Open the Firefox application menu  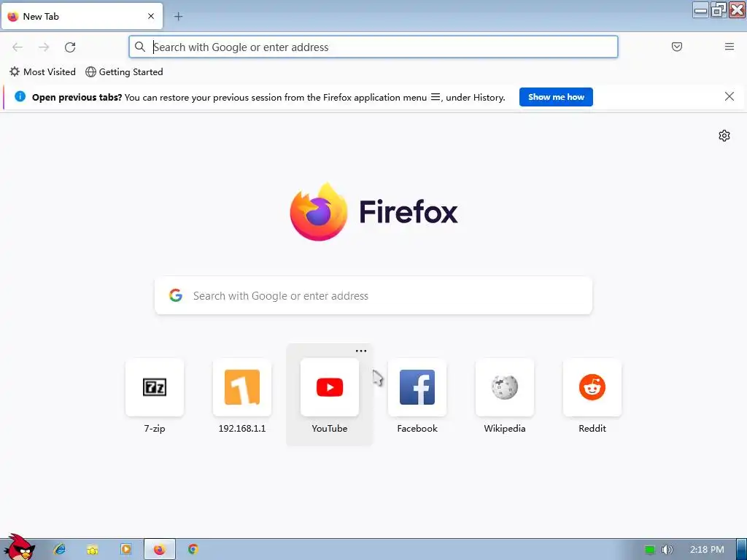click(729, 47)
